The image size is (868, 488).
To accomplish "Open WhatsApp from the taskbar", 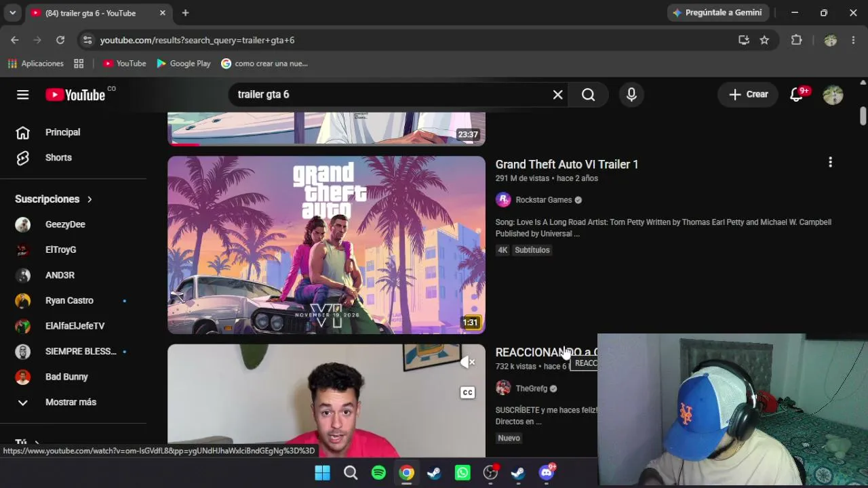I will [x=462, y=472].
